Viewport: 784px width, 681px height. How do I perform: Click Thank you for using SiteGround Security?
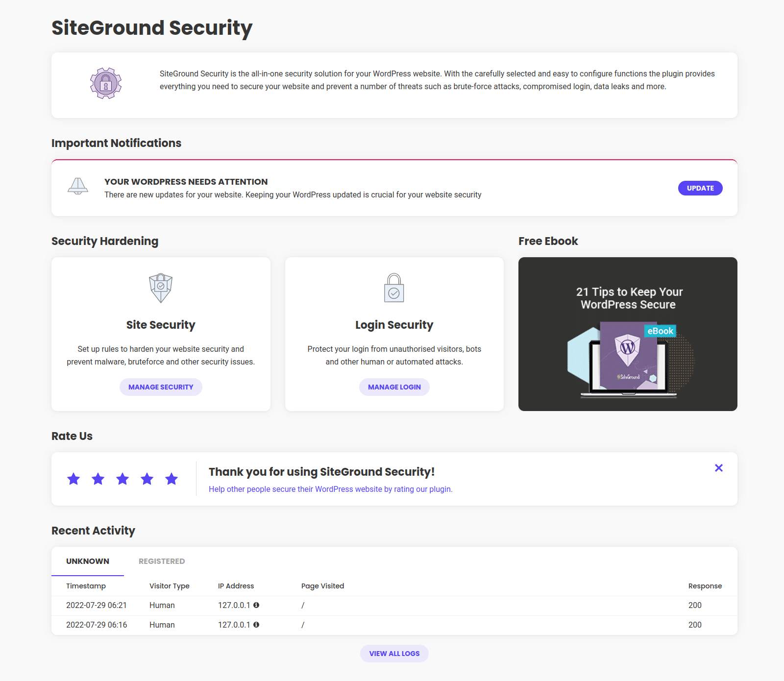point(322,472)
